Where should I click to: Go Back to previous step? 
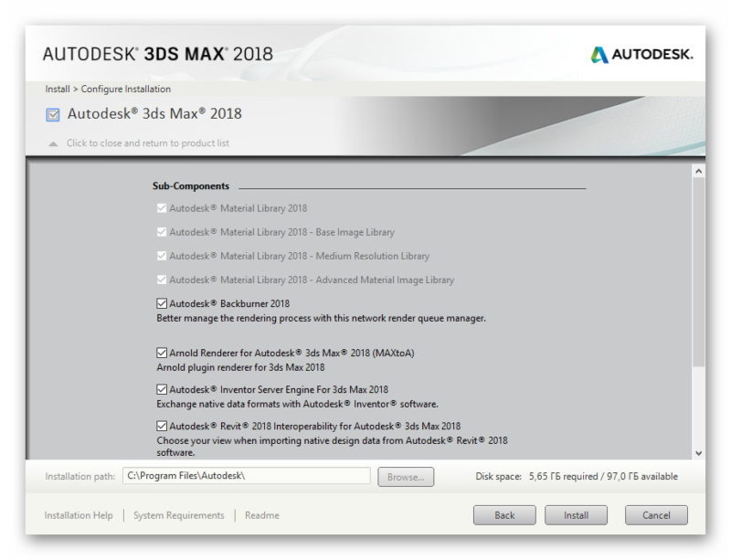click(504, 515)
